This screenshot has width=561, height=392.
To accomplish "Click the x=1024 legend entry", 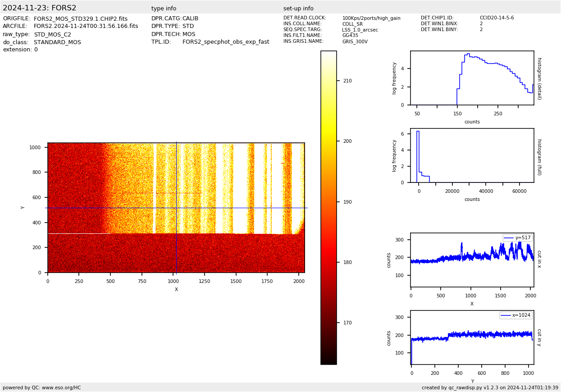I will tap(516, 315).
